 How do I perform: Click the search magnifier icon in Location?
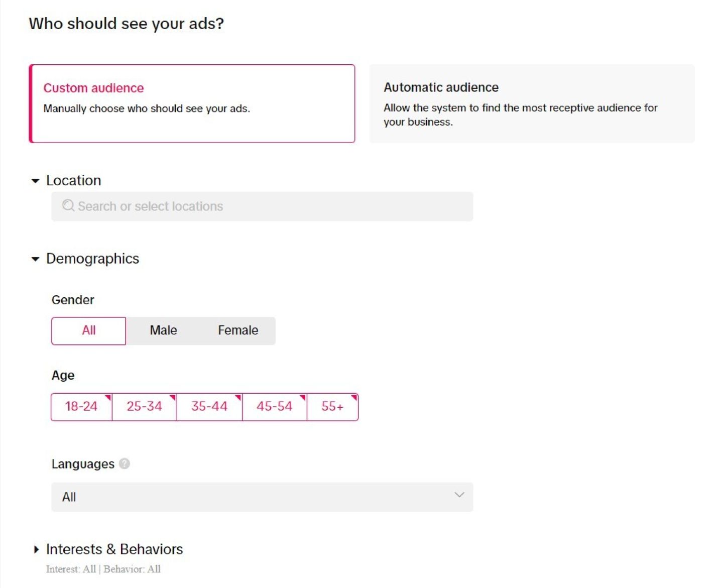68,206
